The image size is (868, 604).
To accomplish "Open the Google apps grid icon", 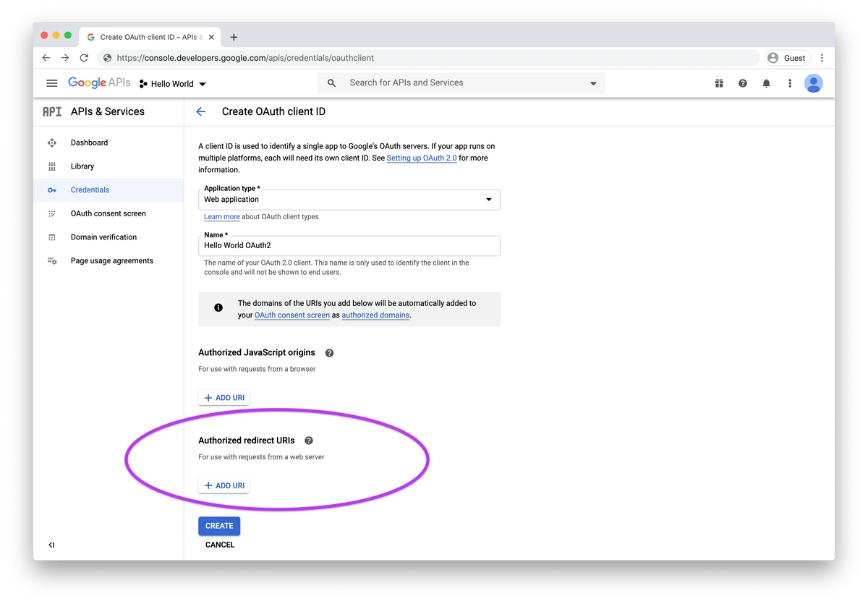I will [719, 82].
